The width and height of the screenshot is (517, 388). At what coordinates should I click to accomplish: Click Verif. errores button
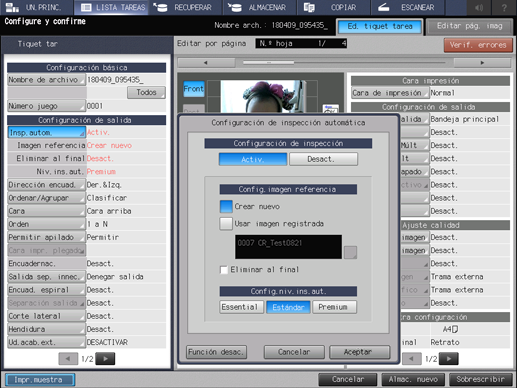(x=478, y=45)
